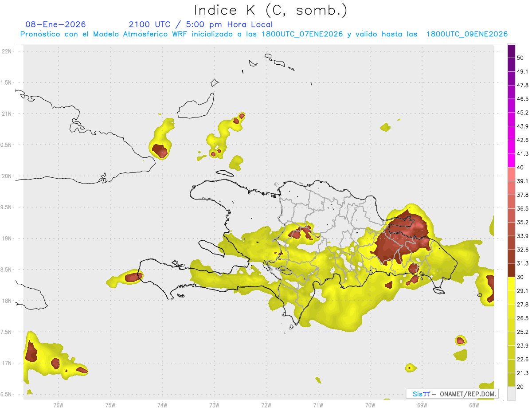Click the legend value "33.9"

click(x=523, y=236)
